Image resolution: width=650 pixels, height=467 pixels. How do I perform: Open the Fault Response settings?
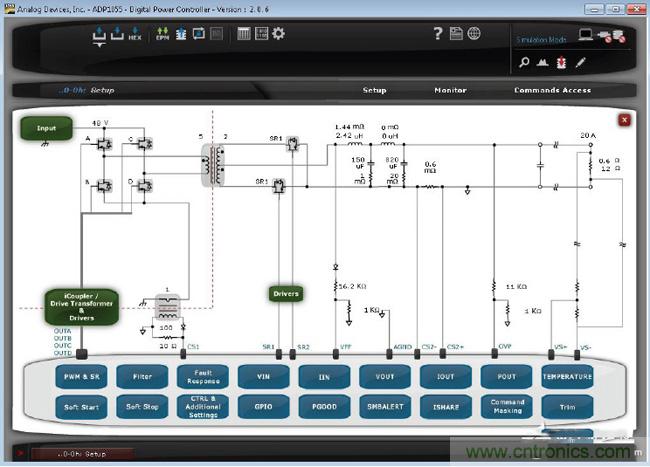[x=202, y=377]
